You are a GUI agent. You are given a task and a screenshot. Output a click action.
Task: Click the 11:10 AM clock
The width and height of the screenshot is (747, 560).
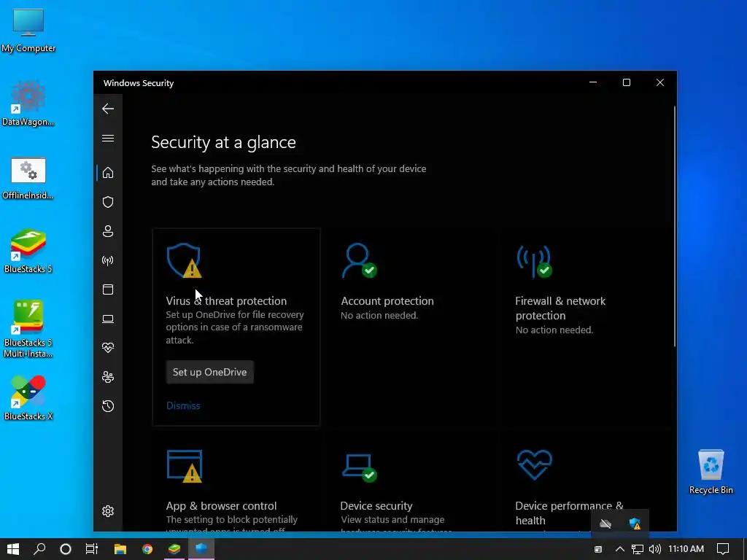tap(686, 549)
